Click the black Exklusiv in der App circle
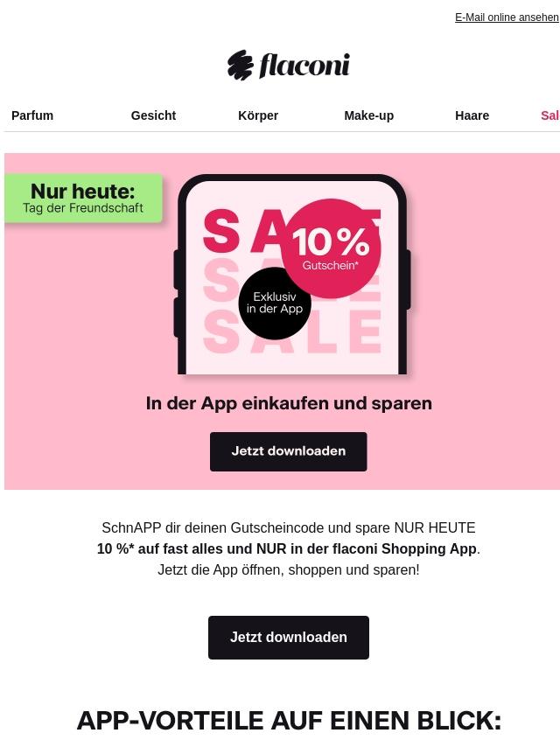The width and height of the screenshot is (560, 747). tap(275, 303)
